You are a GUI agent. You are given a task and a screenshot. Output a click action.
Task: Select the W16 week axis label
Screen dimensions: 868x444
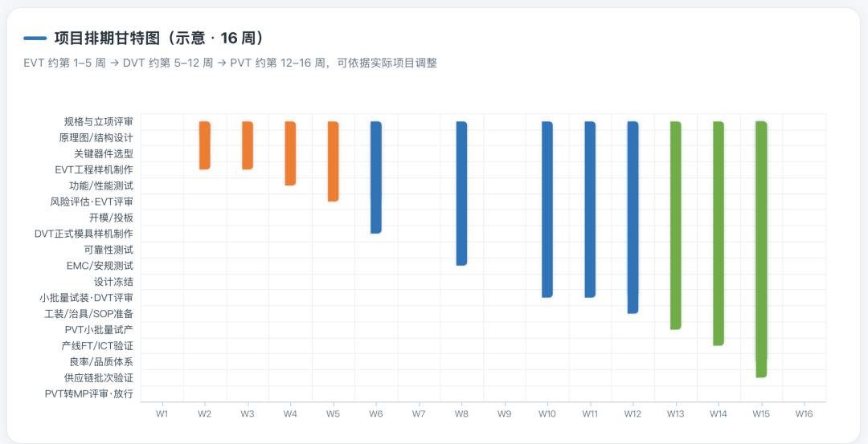tap(805, 413)
